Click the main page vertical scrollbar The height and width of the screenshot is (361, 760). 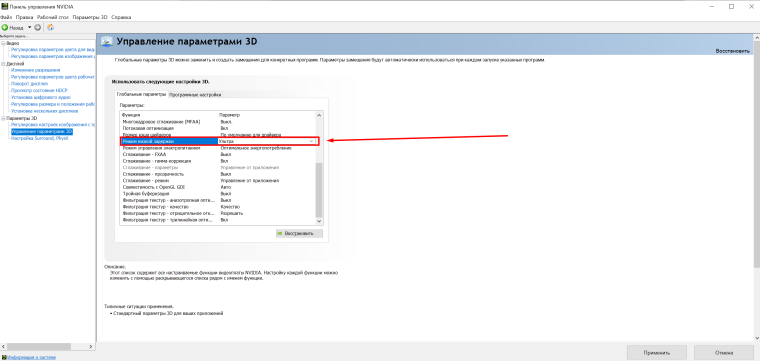tap(757, 155)
